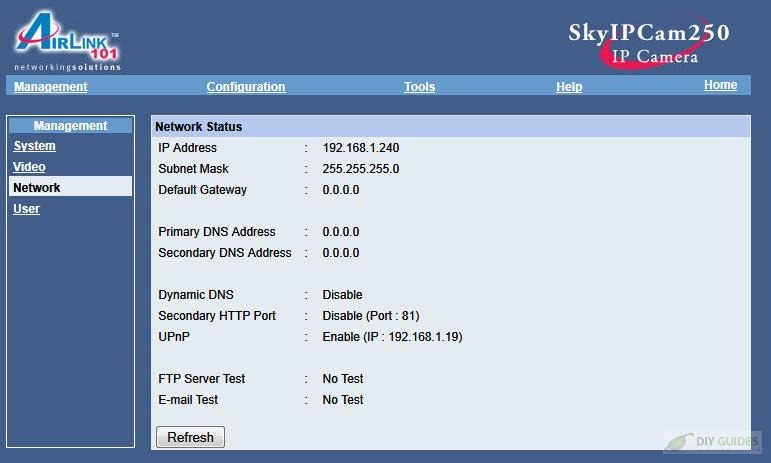This screenshot has height=463, width=771.
Task: Click the Secondary DNS Address value
Action: [341, 253]
